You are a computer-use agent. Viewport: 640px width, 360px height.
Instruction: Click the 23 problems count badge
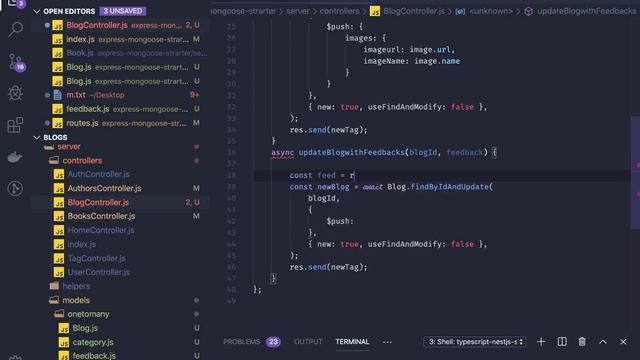(x=273, y=342)
